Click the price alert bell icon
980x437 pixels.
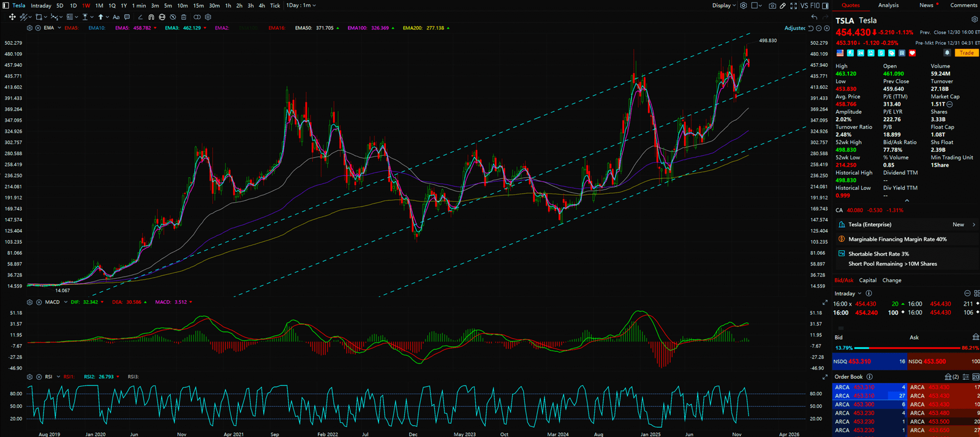(x=947, y=53)
